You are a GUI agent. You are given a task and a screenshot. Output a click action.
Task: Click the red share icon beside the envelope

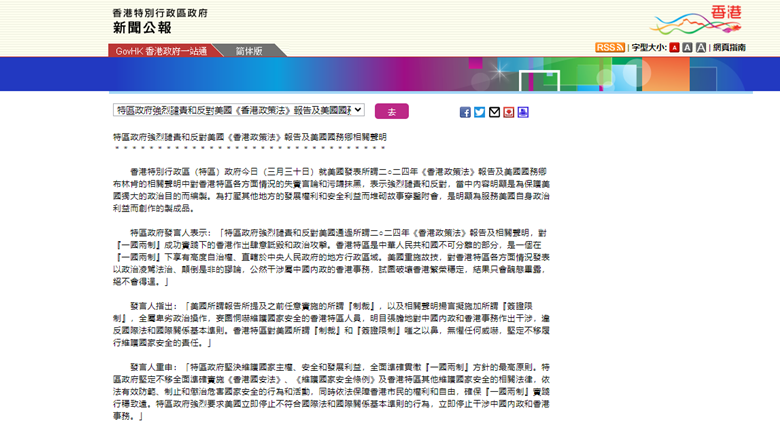tap(509, 112)
